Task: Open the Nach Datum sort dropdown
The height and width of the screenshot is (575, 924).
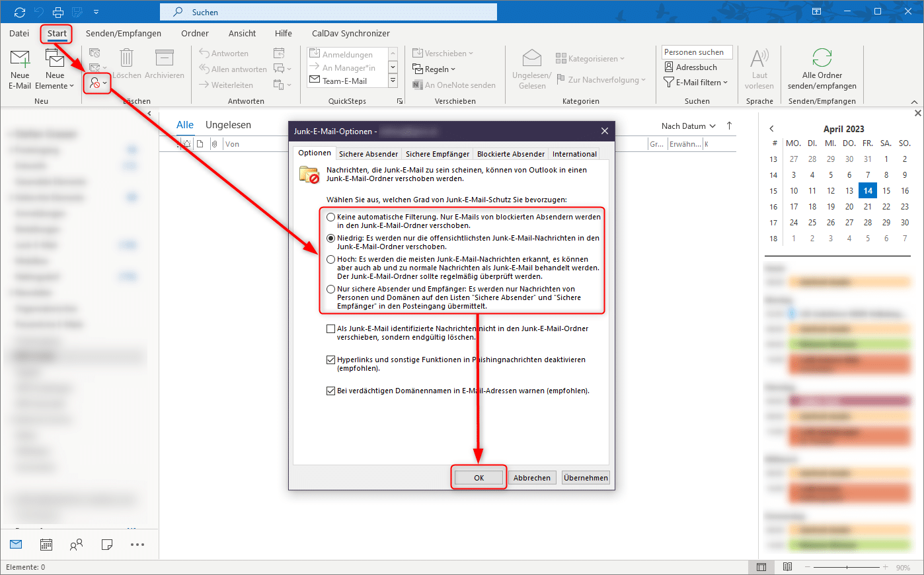Action: 687,126
